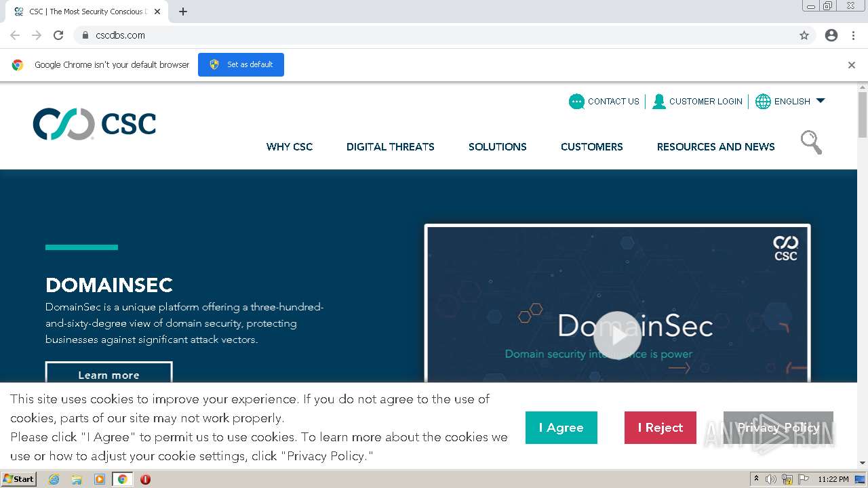This screenshot has width=868, height=488.
Task: Open the SOLUTIONS menu
Action: click(498, 146)
